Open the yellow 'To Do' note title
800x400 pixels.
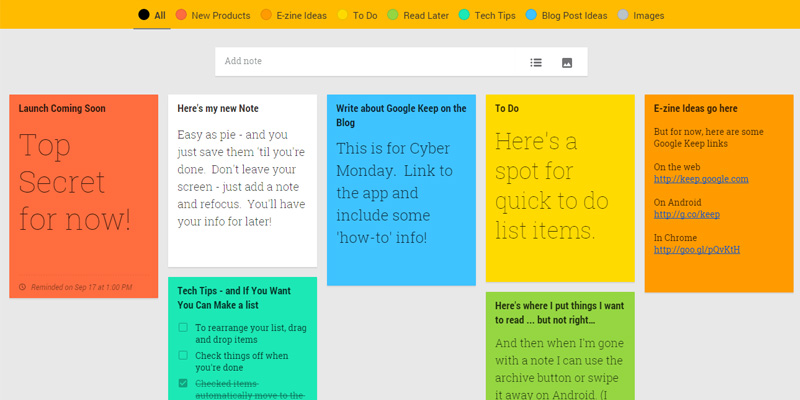tap(507, 108)
